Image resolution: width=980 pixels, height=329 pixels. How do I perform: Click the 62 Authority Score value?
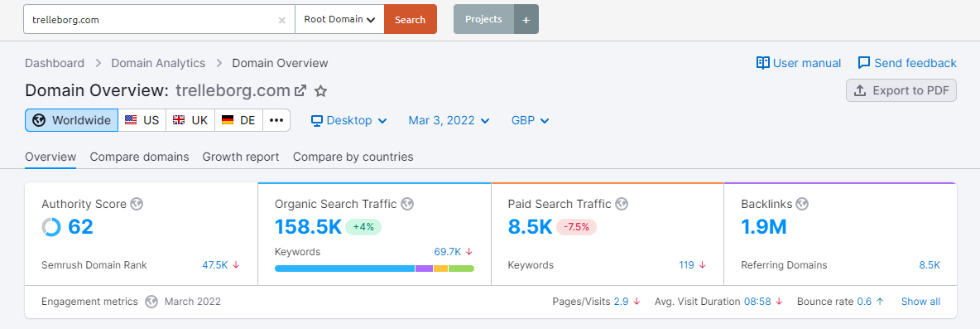coord(80,226)
